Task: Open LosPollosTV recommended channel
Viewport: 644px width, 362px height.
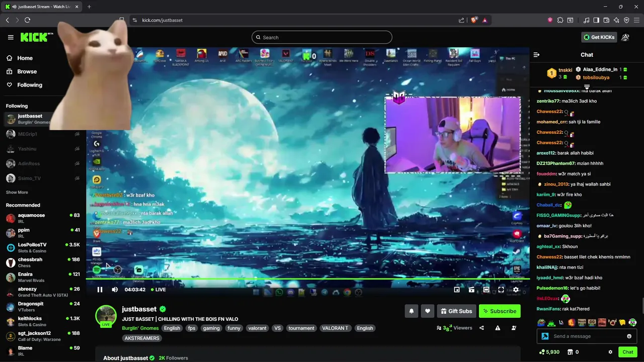Action: (x=43, y=247)
